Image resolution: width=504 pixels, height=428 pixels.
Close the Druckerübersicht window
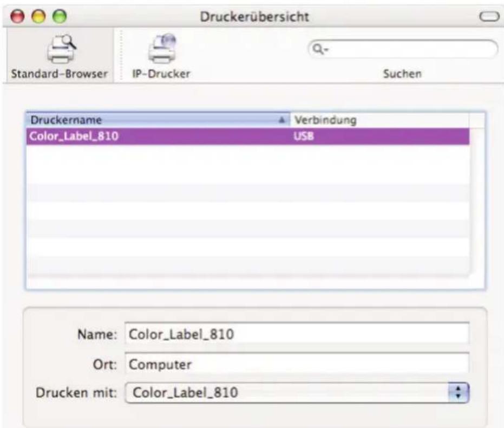17,16
